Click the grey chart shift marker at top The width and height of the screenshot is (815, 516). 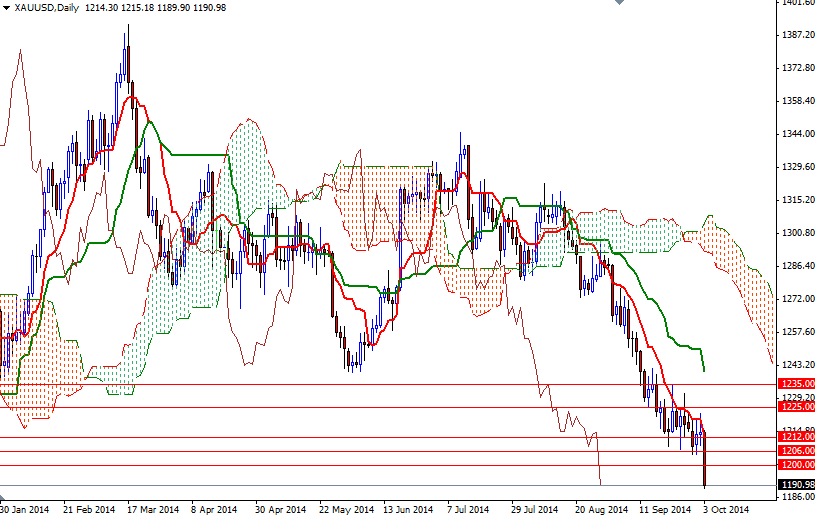[x=618, y=4]
